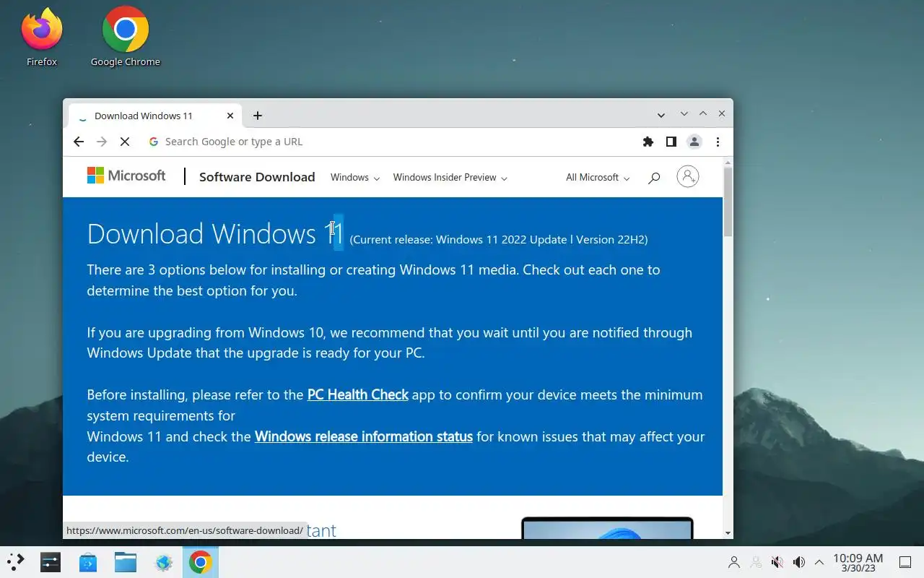Follow the PC Health Check link
The width and height of the screenshot is (924, 578).
click(358, 394)
